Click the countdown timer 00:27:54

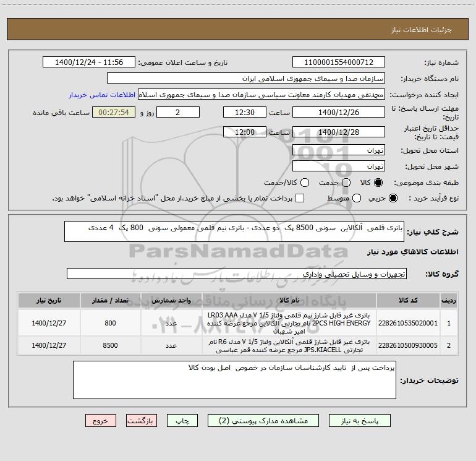[114, 112]
